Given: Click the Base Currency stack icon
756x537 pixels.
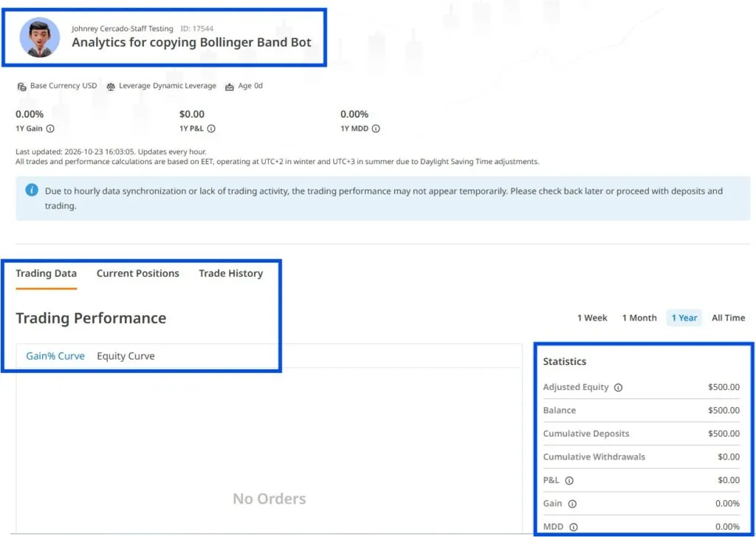Looking at the screenshot, I should [21, 86].
